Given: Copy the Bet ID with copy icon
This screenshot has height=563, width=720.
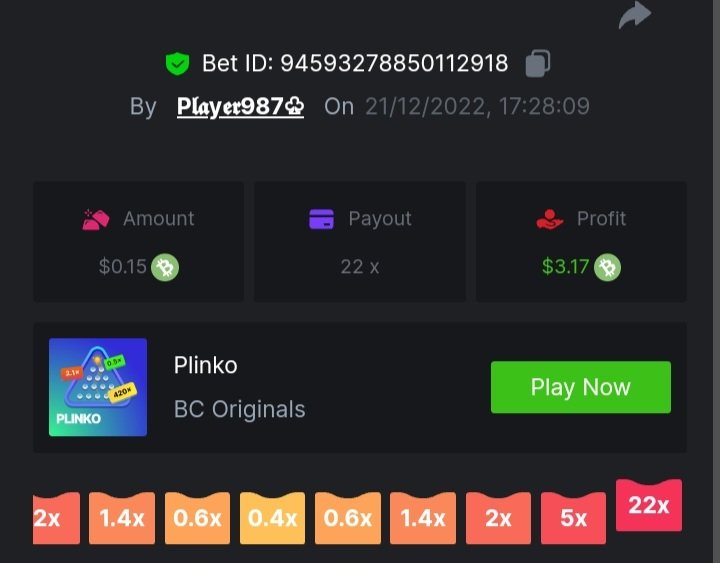Looking at the screenshot, I should 538,63.
